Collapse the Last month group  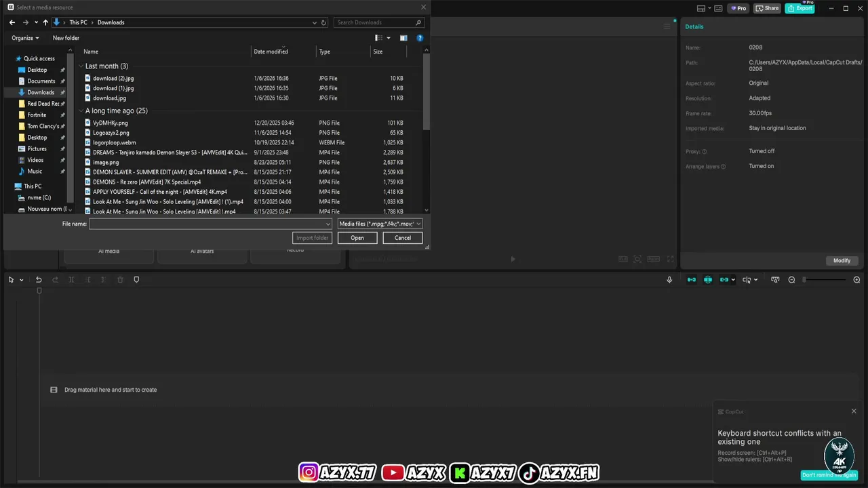81,66
